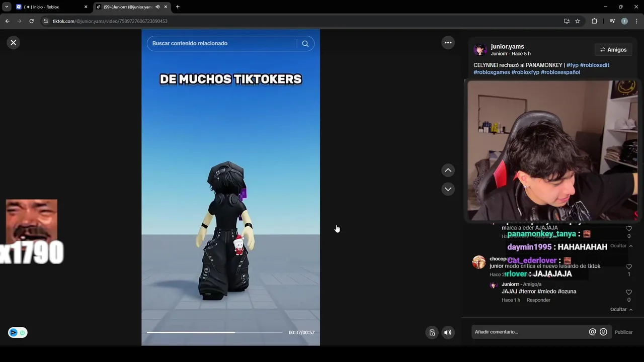644x362 pixels.
Task: Open the #miedo hashtag in reply
Action: click(547, 292)
